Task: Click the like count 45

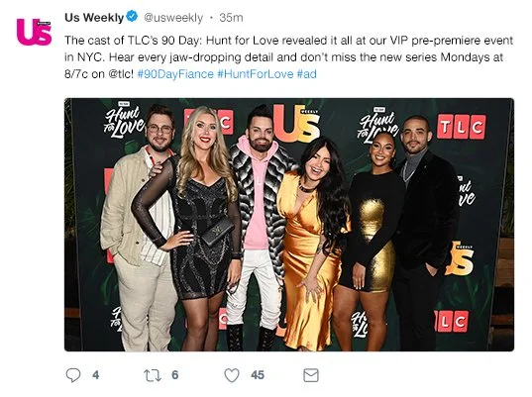Action: 258,375
